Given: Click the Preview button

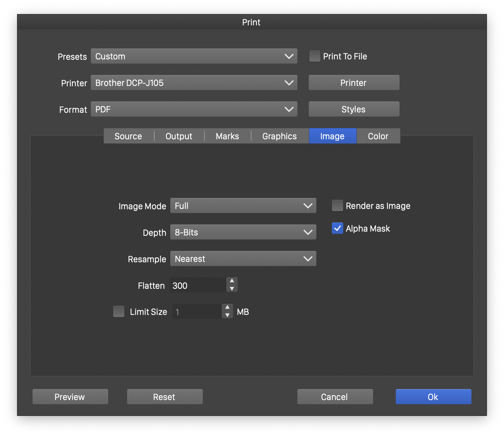Looking at the screenshot, I should coord(70,397).
